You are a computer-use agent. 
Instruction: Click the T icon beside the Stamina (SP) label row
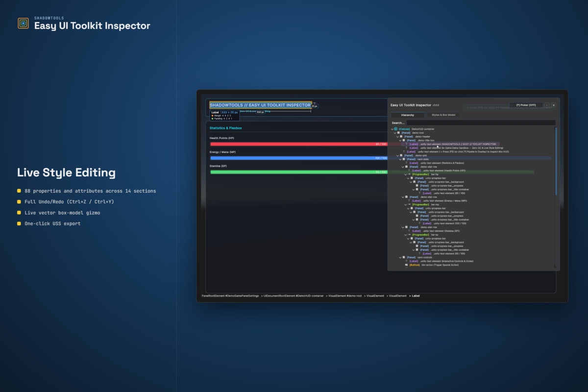coord(409,231)
